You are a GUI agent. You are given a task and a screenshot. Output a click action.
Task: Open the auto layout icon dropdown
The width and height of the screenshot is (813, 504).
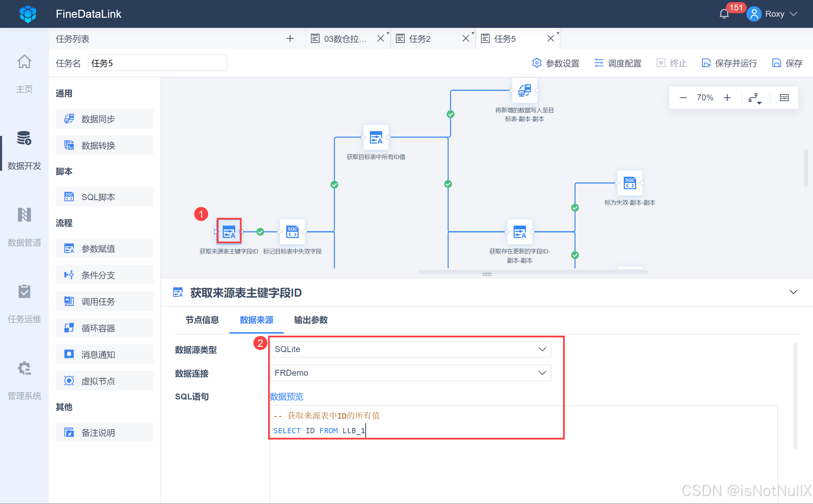tap(755, 98)
